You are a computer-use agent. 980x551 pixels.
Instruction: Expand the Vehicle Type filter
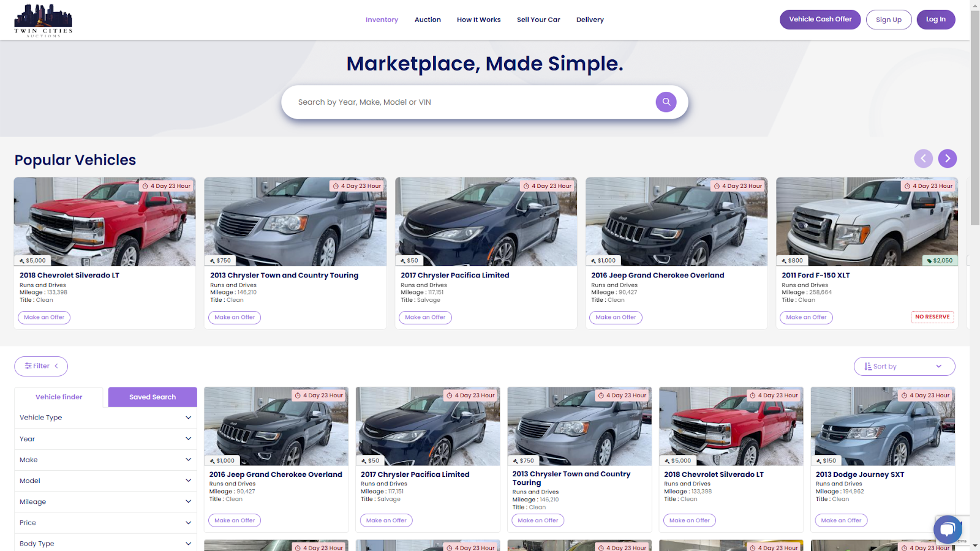click(x=105, y=418)
